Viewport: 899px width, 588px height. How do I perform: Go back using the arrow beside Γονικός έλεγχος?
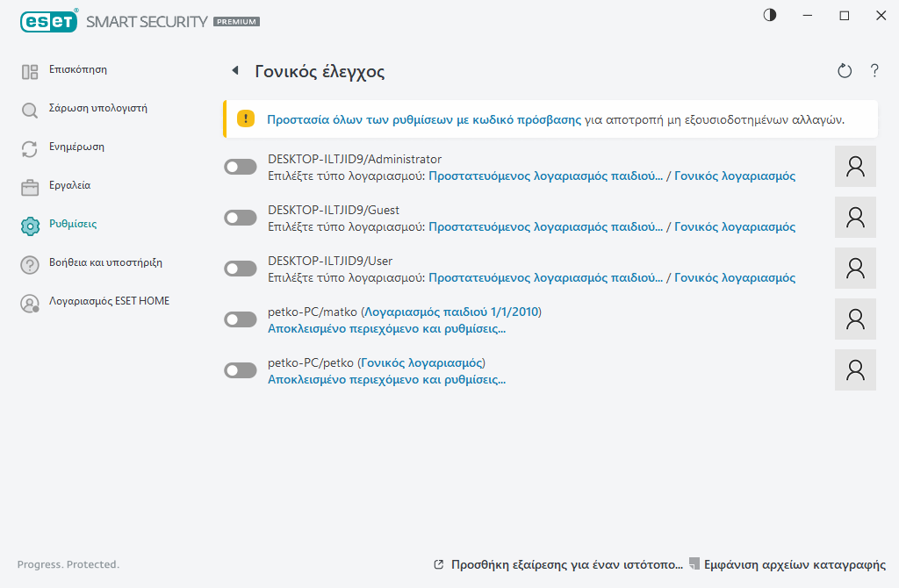(x=234, y=71)
